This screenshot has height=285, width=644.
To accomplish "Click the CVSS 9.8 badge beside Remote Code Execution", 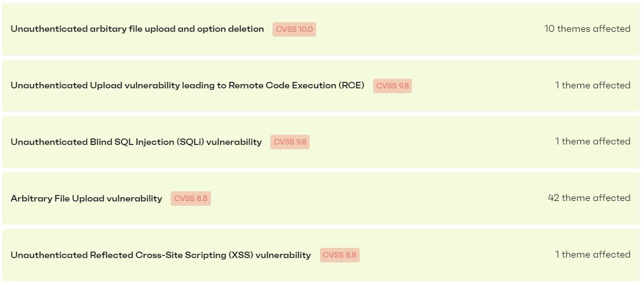I will [x=392, y=86].
